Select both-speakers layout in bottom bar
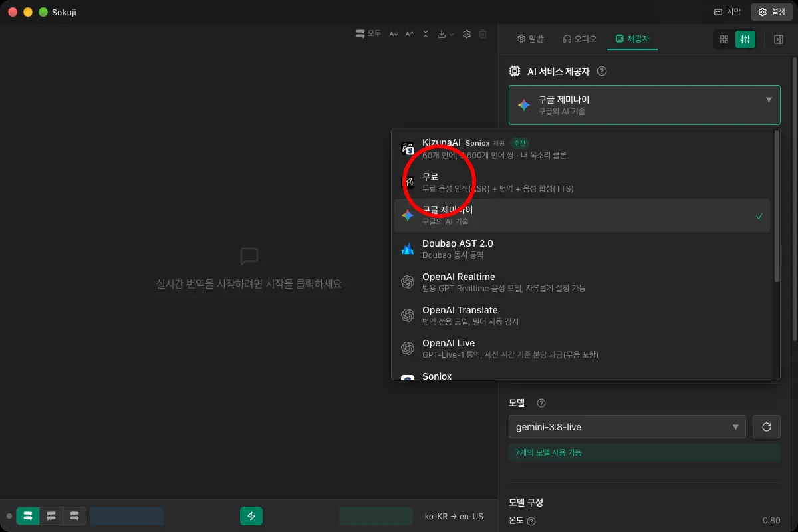This screenshot has height=532, width=798. tap(28, 516)
